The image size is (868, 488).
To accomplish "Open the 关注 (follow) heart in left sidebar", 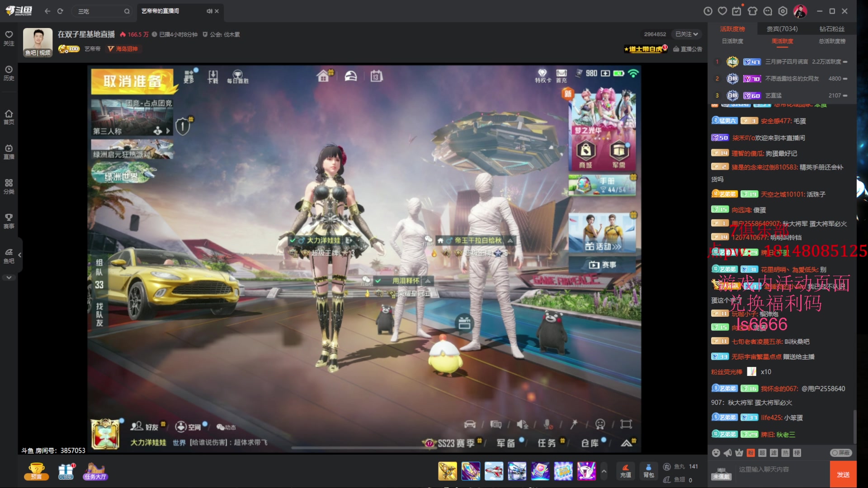I will (x=9, y=38).
